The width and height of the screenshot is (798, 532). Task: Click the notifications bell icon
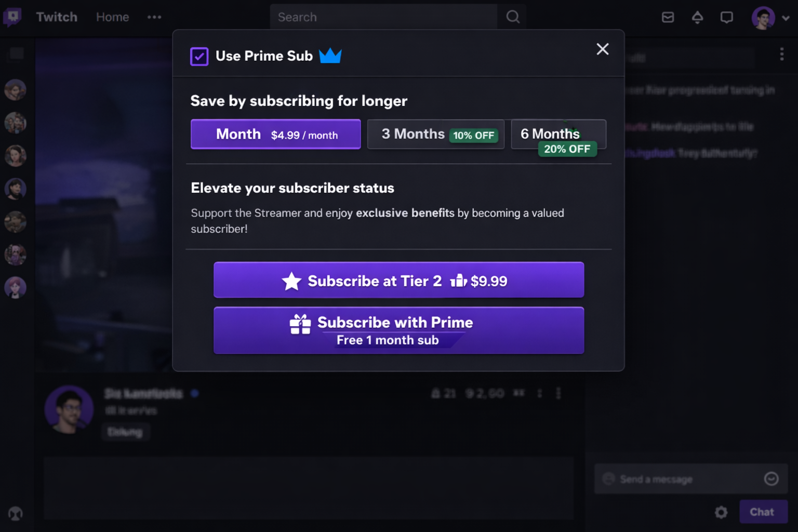click(x=697, y=17)
